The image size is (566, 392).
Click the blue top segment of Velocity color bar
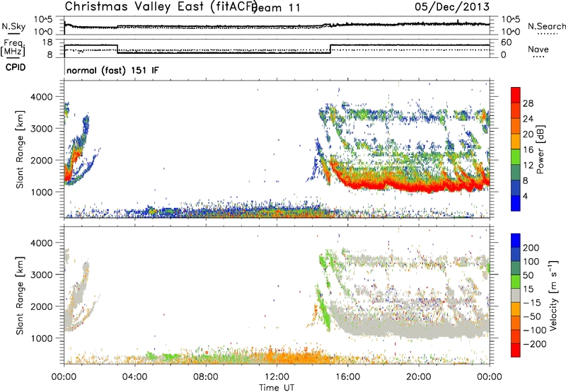(x=516, y=241)
